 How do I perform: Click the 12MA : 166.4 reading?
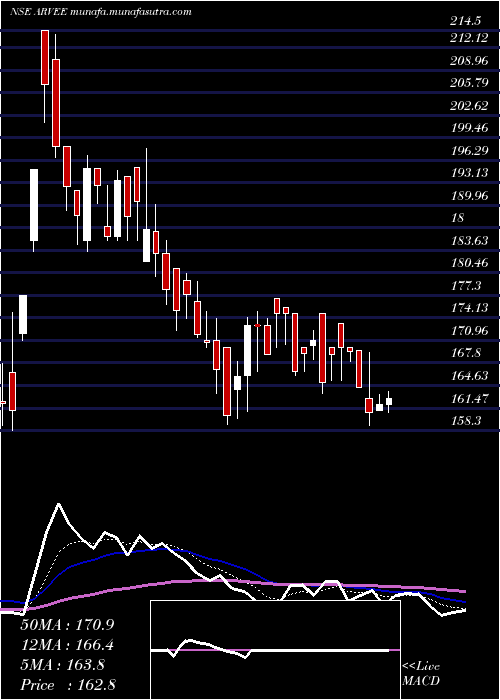pyautogui.click(x=67, y=645)
